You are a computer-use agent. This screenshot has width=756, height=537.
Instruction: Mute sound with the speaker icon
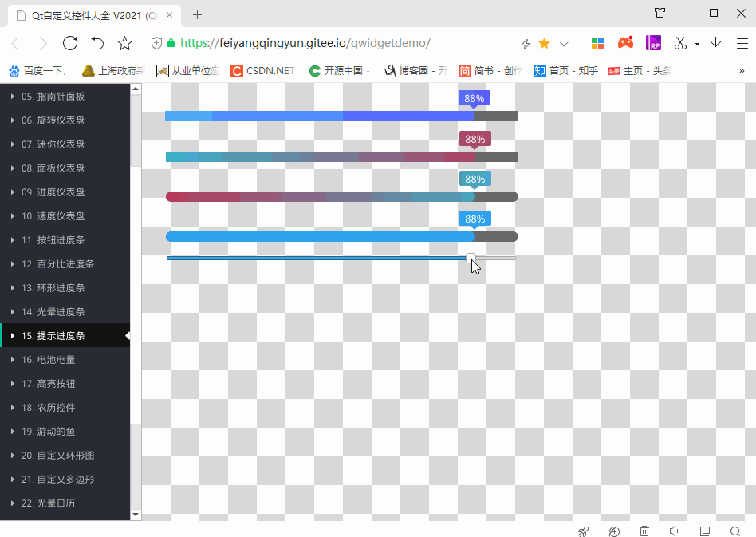pyautogui.click(x=675, y=531)
